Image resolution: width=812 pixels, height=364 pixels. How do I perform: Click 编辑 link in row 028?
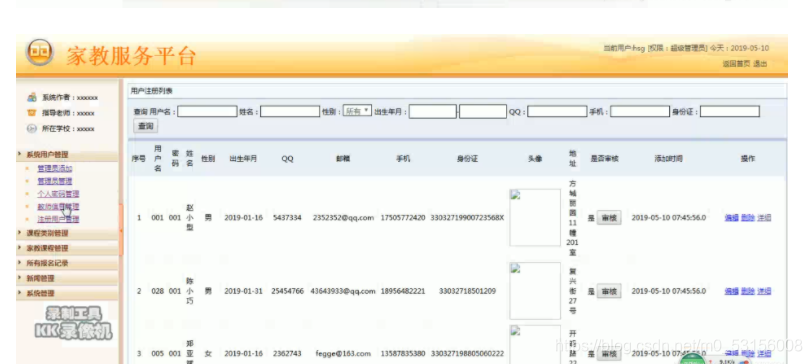pos(731,291)
